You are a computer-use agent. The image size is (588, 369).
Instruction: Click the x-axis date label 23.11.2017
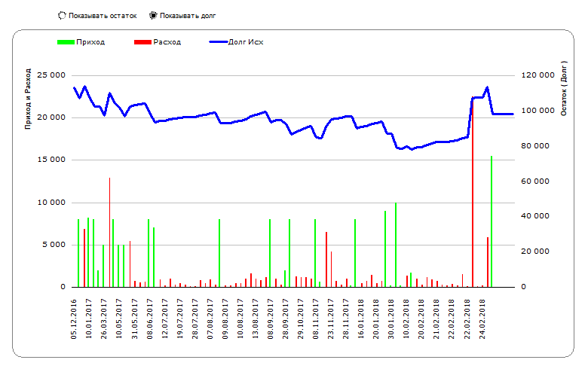(331, 319)
